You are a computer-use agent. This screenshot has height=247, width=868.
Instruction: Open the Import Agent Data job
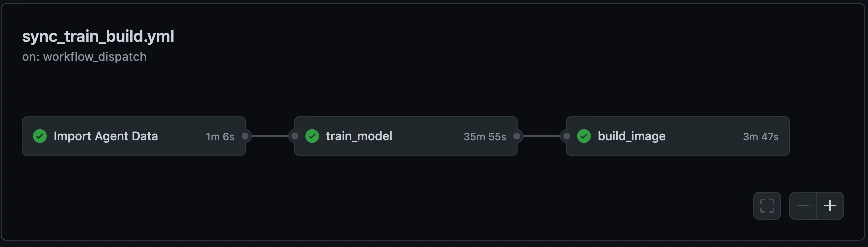106,136
